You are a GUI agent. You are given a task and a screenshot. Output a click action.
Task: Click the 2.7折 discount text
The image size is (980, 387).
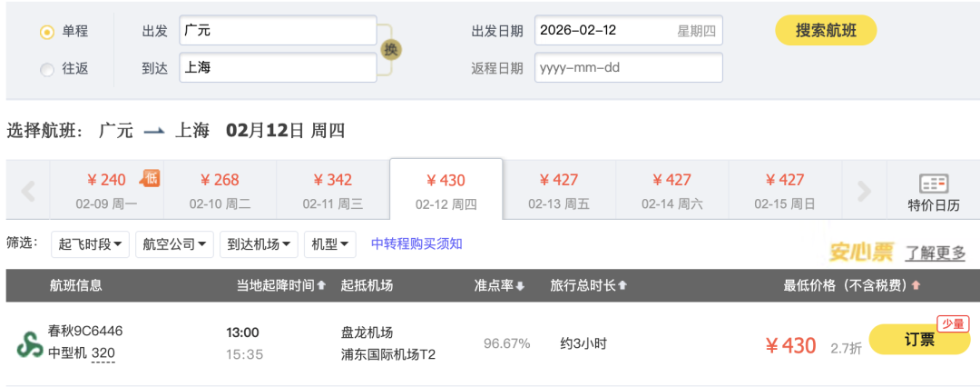pyautogui.click(x=846, y=348)
